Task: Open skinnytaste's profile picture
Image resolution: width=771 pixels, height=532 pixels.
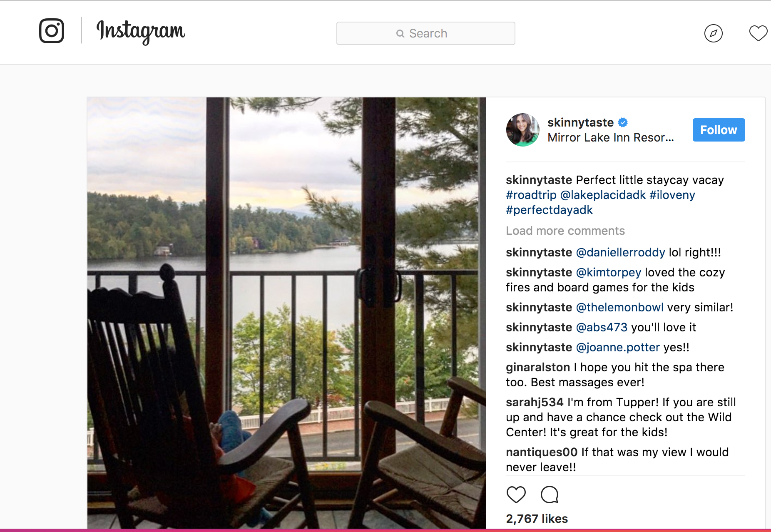Action: pos(523,130)
